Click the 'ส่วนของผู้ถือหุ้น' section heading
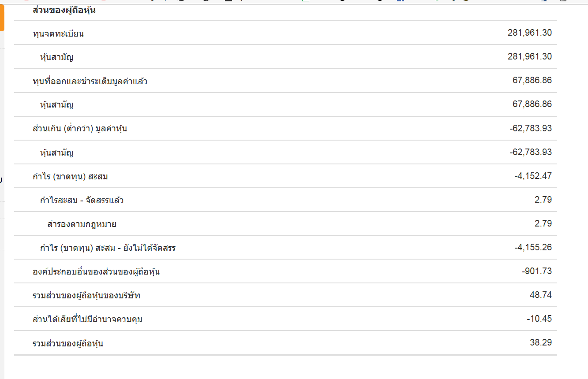Viewport: 588px width, 379px height. tap(64, 10)
